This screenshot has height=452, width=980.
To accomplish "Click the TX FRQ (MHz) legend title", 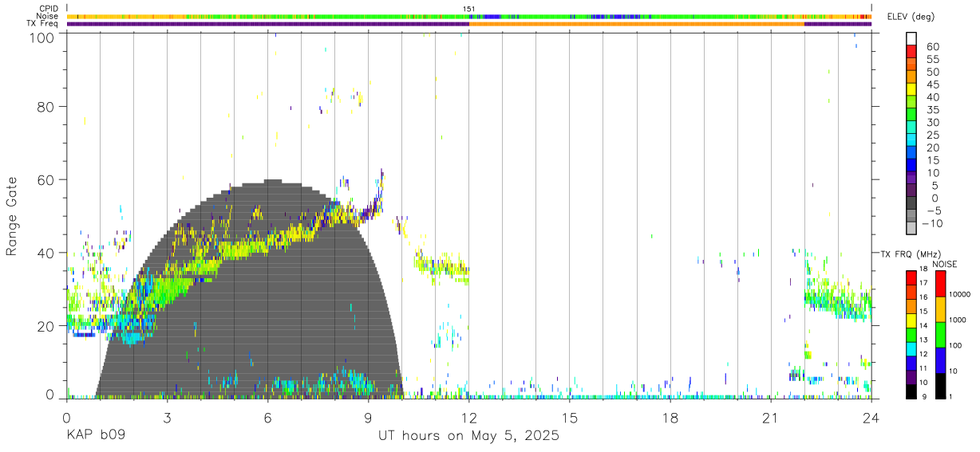I will point(911,254).
